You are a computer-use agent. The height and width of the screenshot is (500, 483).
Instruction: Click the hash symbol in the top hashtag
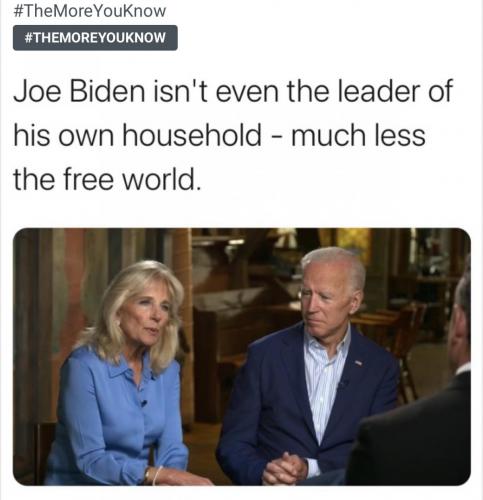pyautogui.click(x=18, y=11)
